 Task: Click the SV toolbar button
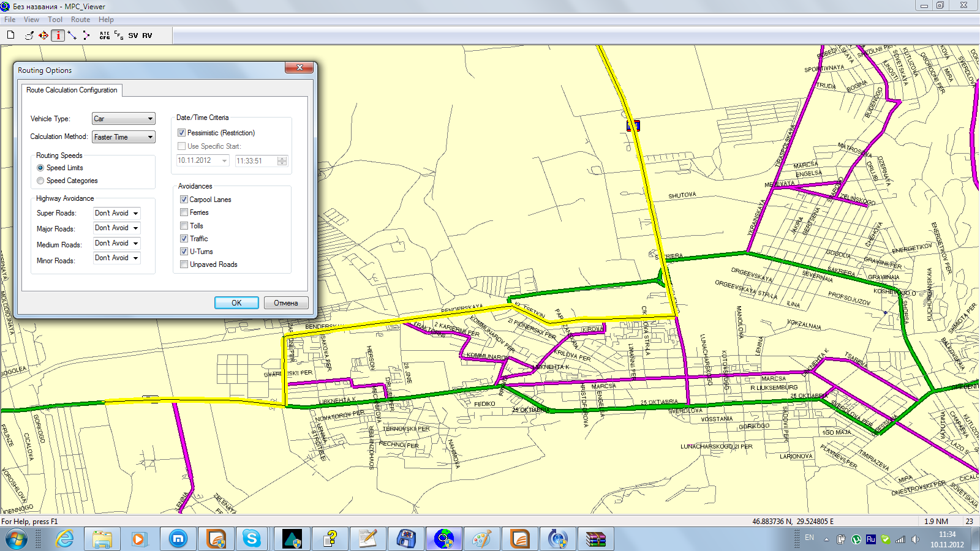click(133, 36)
